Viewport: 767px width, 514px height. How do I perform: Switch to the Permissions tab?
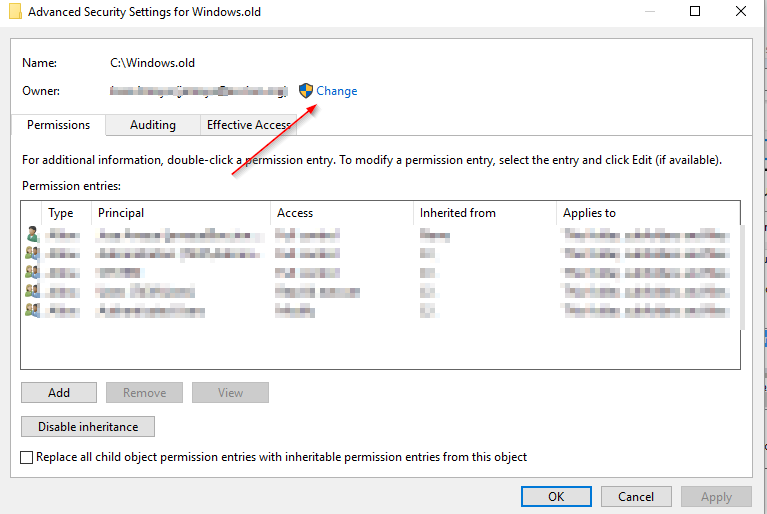click(x=58, y=125)
